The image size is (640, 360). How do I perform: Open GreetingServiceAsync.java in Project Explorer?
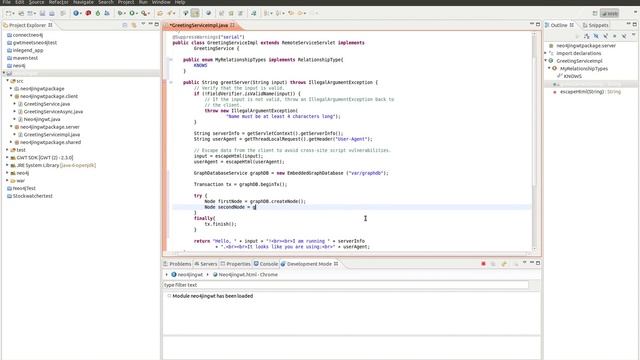point(53,111)
